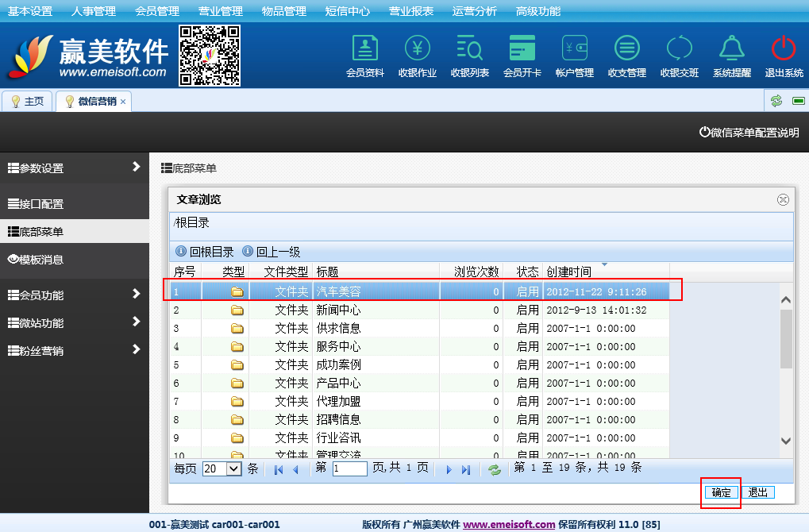Open the 营业报表 menu
809x532 pixels.
411,11
